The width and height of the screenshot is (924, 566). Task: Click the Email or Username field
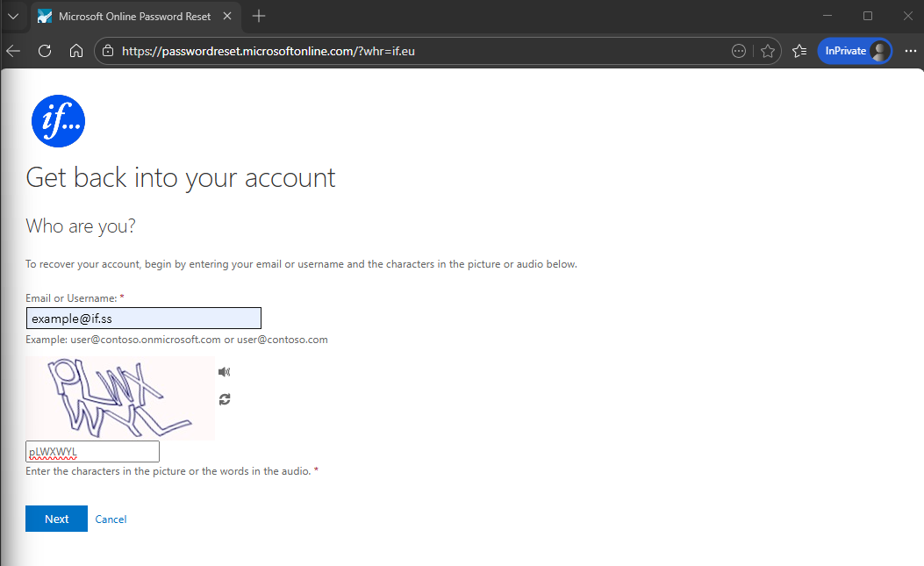coord(144,319)
